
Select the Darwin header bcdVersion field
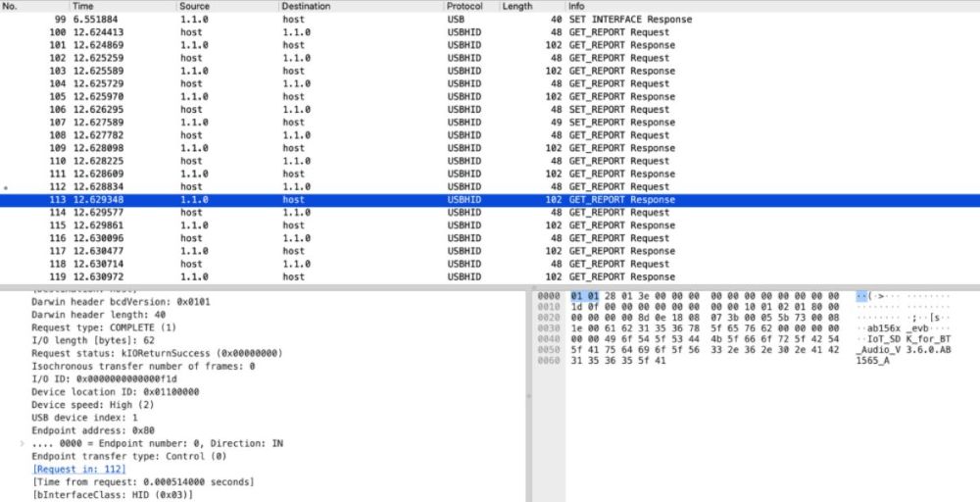tap(121, 302)
